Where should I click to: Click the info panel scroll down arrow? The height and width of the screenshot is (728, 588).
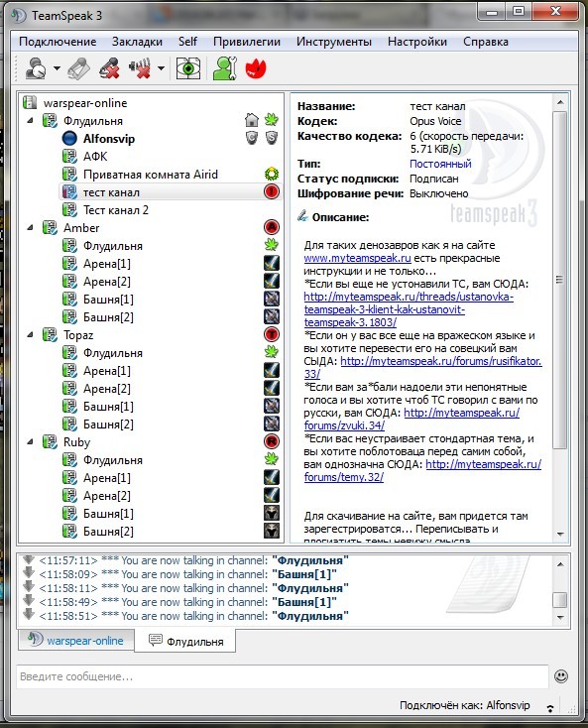560,535
